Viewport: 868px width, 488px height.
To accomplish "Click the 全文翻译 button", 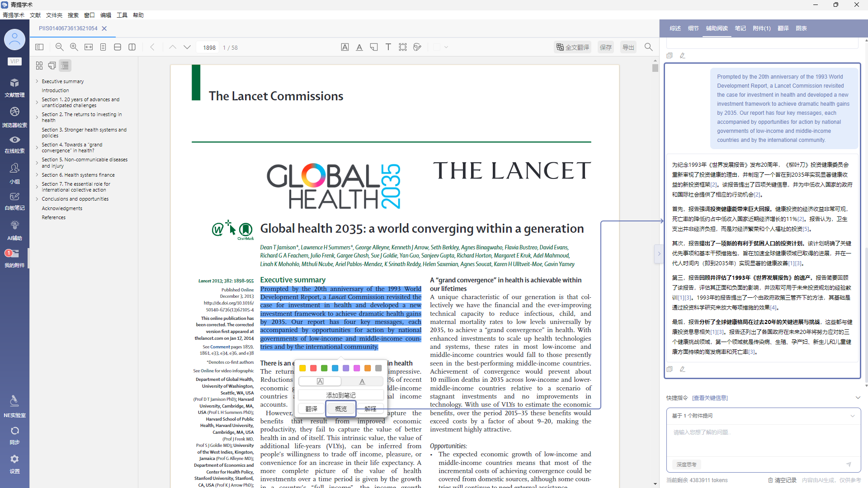I will 573,47.
